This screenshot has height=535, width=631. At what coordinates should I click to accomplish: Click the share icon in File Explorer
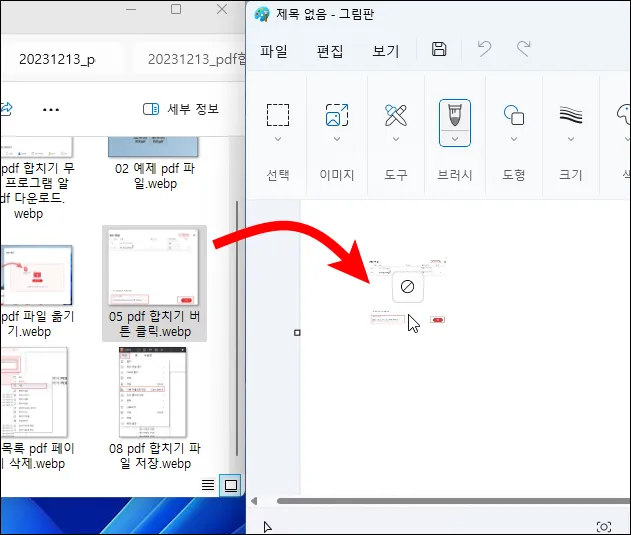[x=6, y=109]
